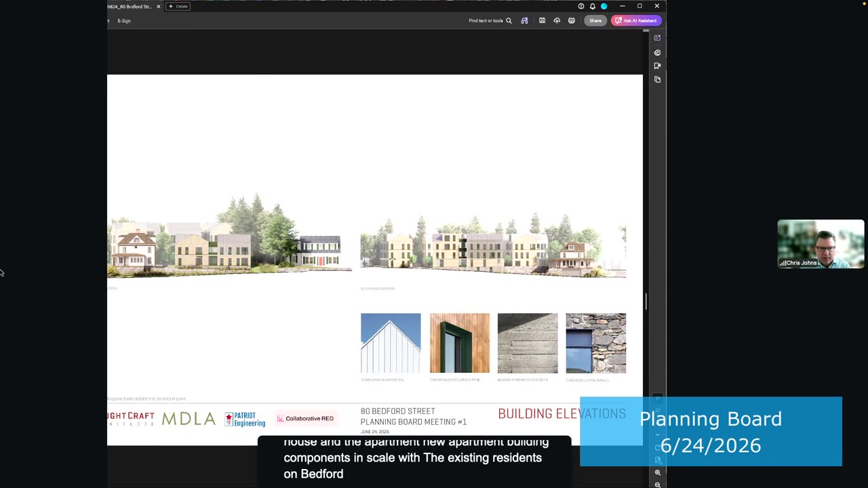This screenshot has height=488, width=868.
Task: Open the AI tools icon beside search
Action: (524, 20)
